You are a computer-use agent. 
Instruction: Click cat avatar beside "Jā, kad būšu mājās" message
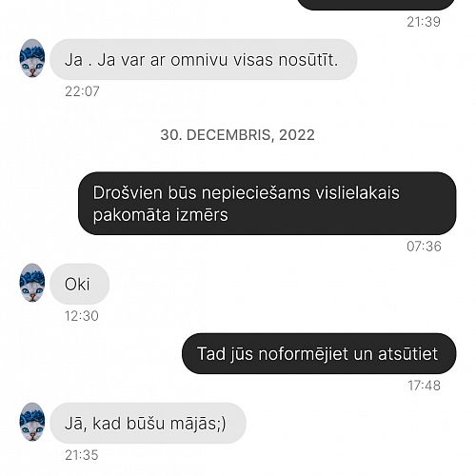tap(32, 422)
